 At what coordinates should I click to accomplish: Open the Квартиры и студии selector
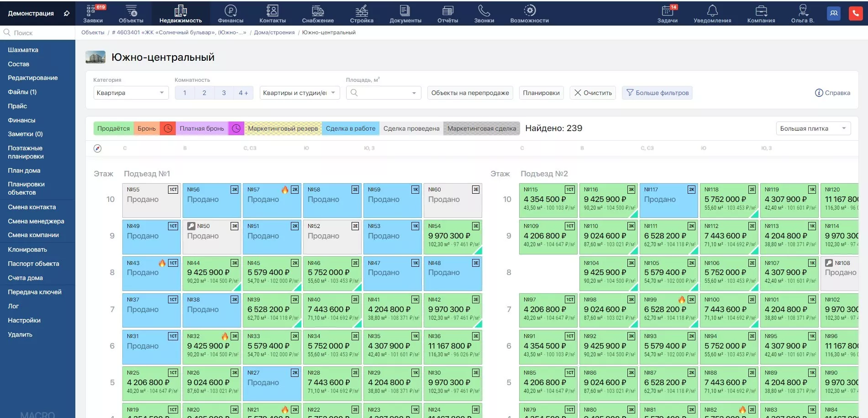coord(299,93)
